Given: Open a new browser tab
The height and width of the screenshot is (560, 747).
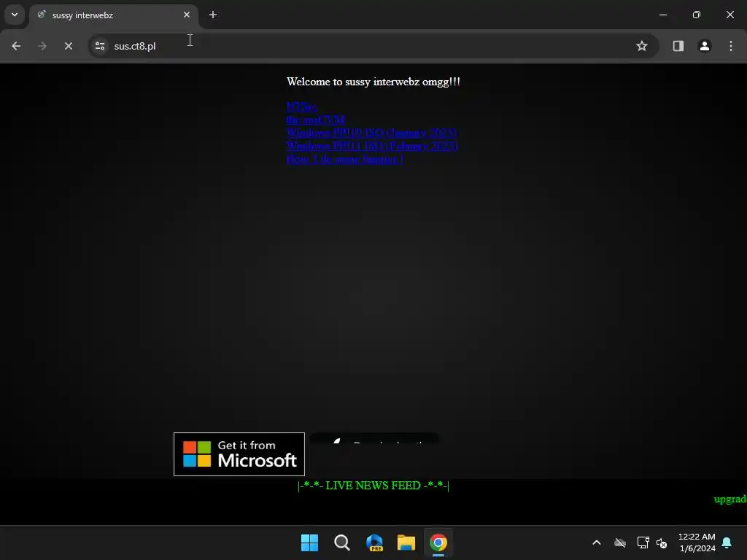Looking at the screenshot, I should (x=213, y=15).
